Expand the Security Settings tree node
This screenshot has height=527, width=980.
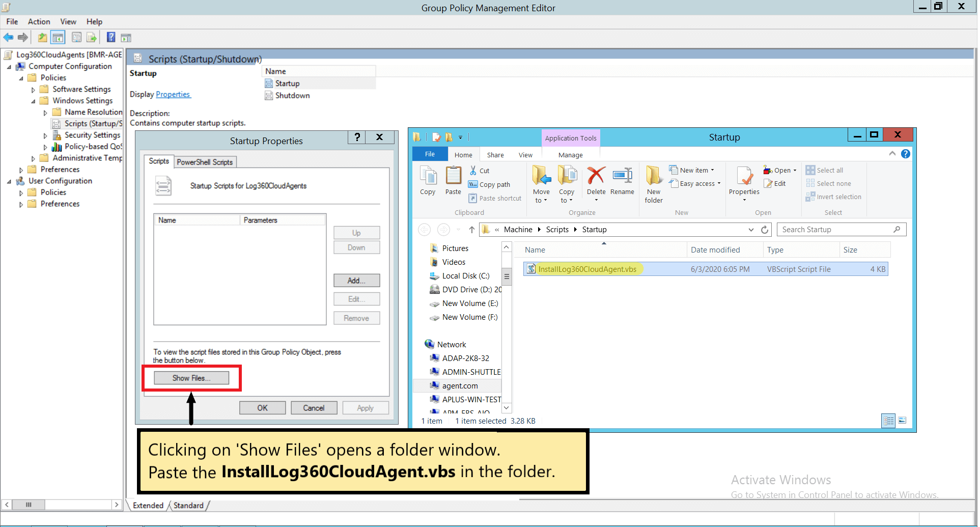pyautogui.click(x=45, y=135)
